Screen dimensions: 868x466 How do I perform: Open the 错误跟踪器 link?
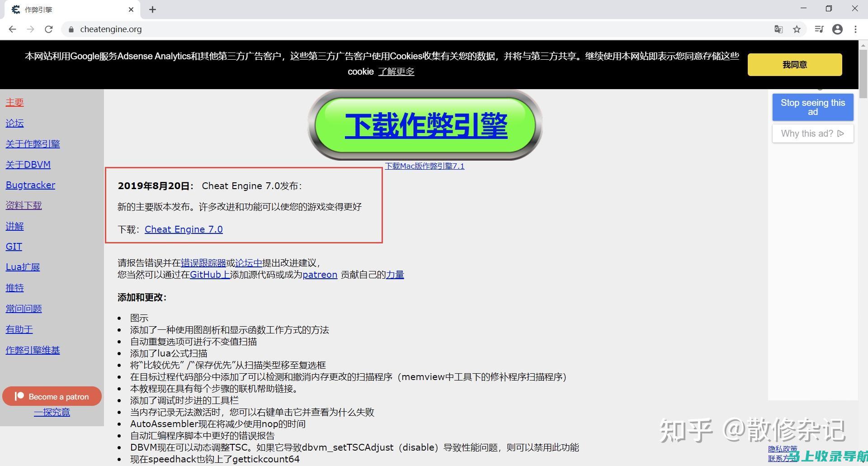click(203, 263)
